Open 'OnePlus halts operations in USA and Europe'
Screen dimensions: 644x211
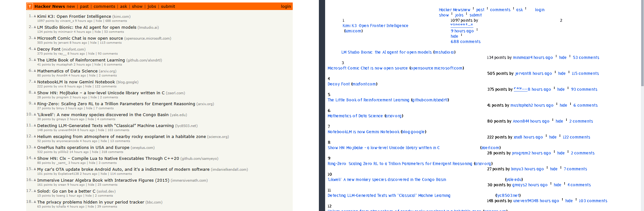point(83,147)
